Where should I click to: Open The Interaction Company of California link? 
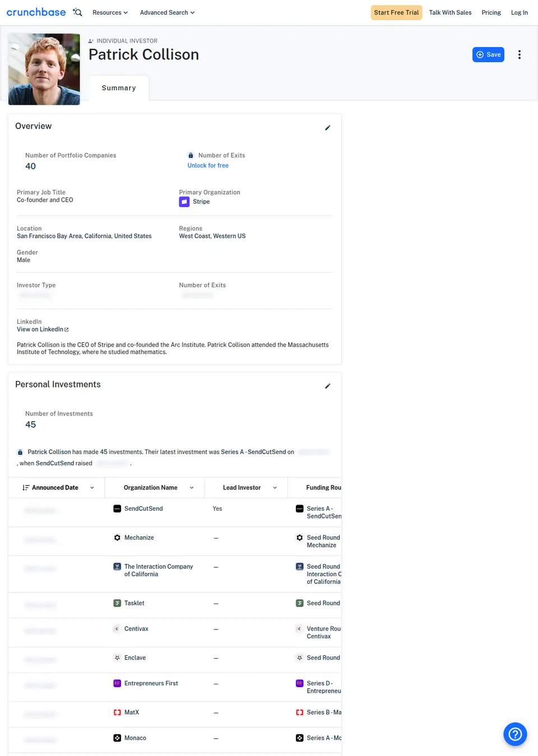coord(159,570)
